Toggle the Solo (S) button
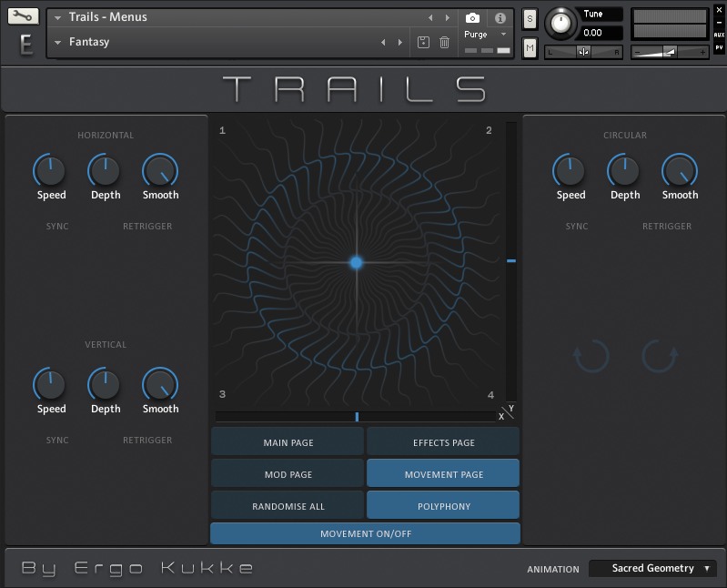 (530, 18)
